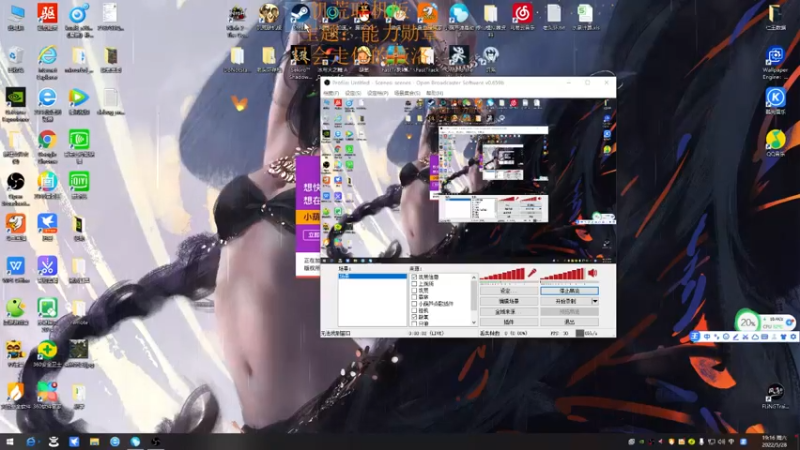Open the QQ Music desktop icon
Screen dimensions: 800x450
[775, 141]
